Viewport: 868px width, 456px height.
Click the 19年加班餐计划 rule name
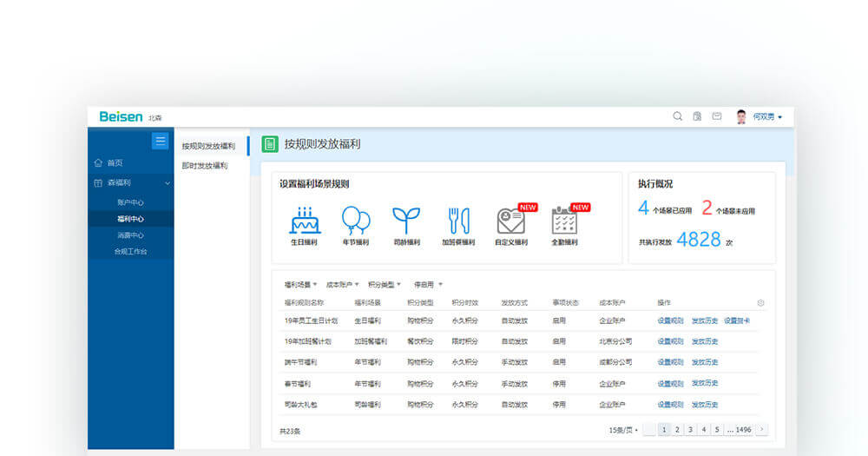(x=308, y=342)
